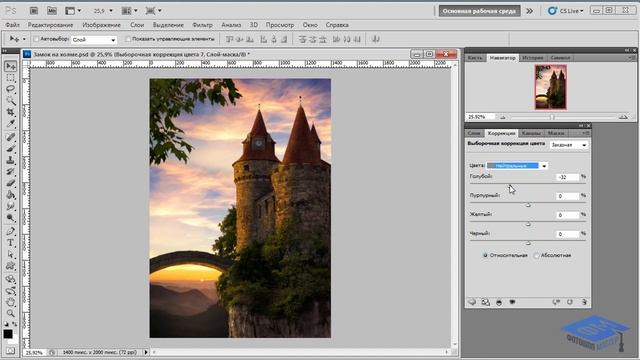The width and height of the screenshot is (640, 360).
Task: Select the Абсолютная radio button
Action: 536,256
